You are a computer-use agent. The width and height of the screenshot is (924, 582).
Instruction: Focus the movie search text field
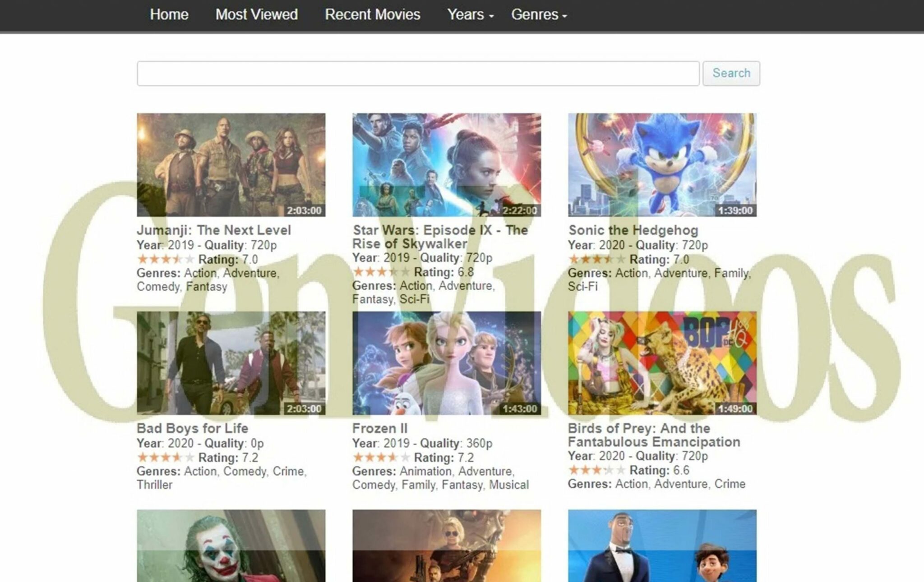pyautogui.click(x=418, y=73)
